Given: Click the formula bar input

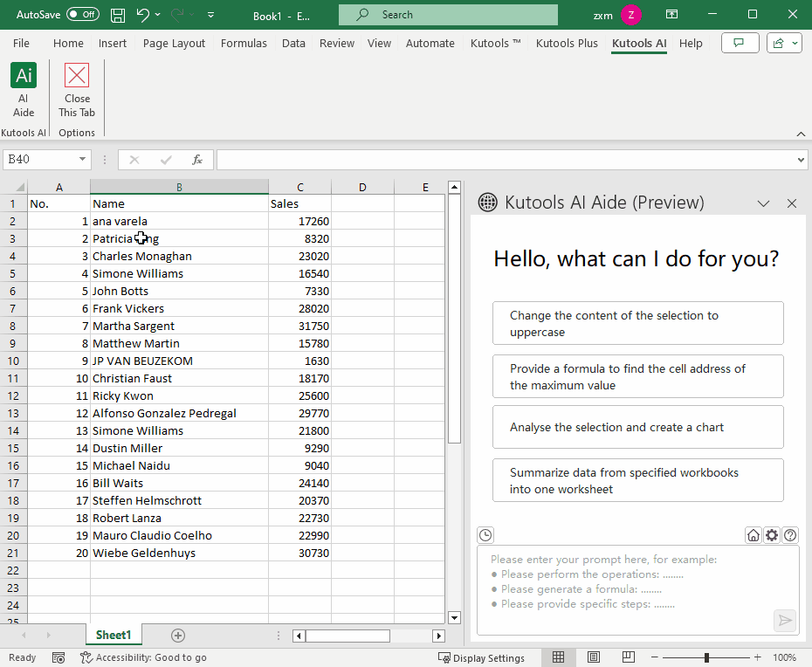Looking at the screenshot, I should click(x=506, y=160).
